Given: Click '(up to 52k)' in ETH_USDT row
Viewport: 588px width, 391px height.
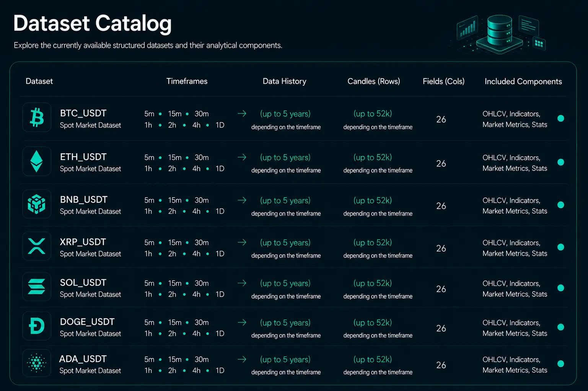Looking at the screenshot, I should (373, 157).
